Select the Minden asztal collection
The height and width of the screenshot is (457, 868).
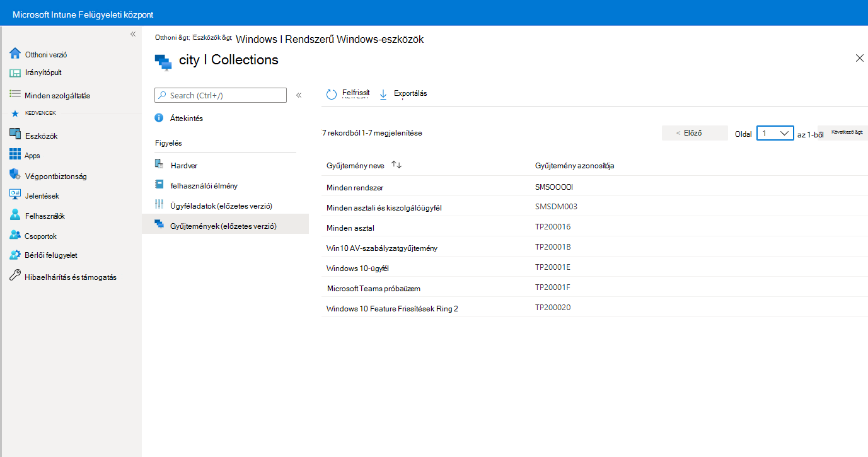click(x=594, y=228)
